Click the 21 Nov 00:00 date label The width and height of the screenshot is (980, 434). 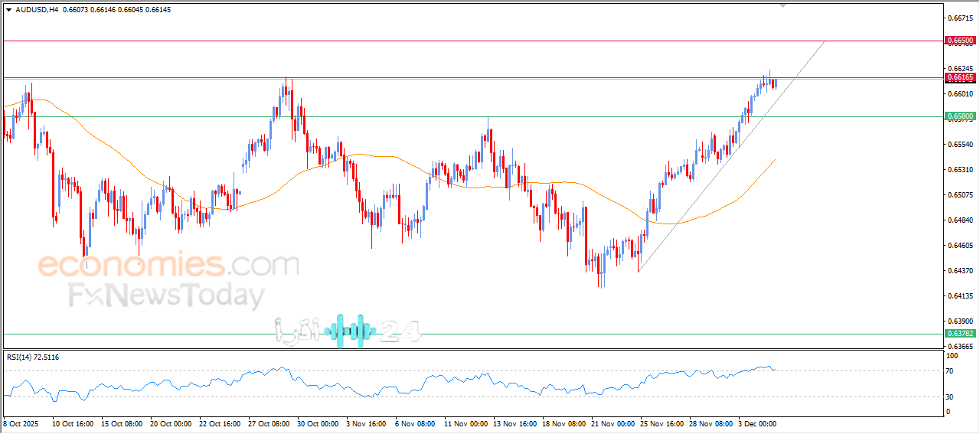pos(614,423)
